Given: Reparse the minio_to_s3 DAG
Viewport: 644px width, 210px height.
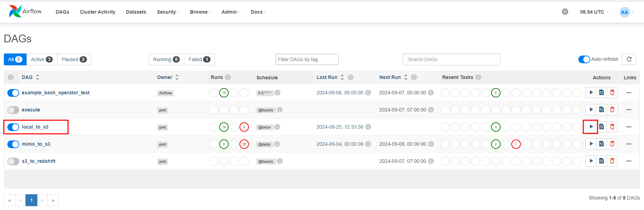Looking at the screenshot, I should 601,144.
